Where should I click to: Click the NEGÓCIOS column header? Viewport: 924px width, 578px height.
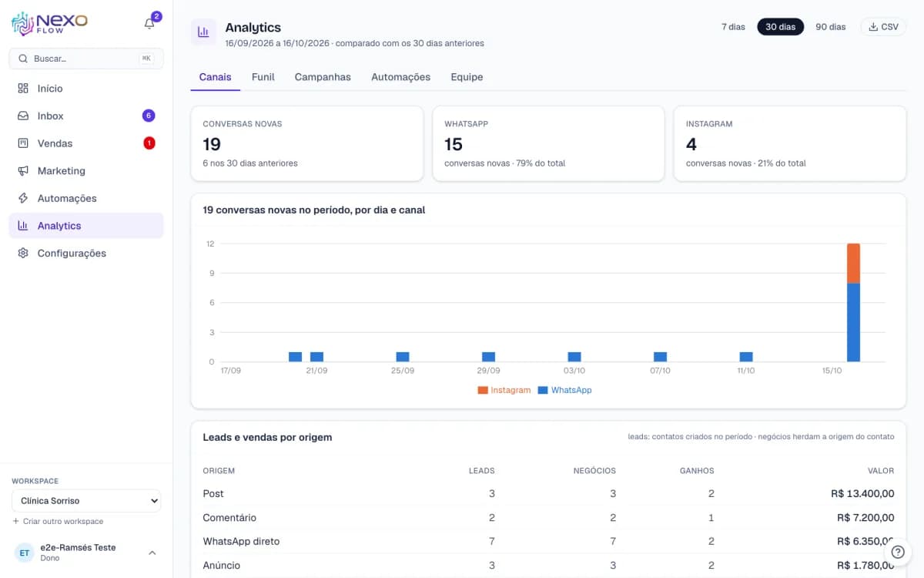click(x=594, y=470)
